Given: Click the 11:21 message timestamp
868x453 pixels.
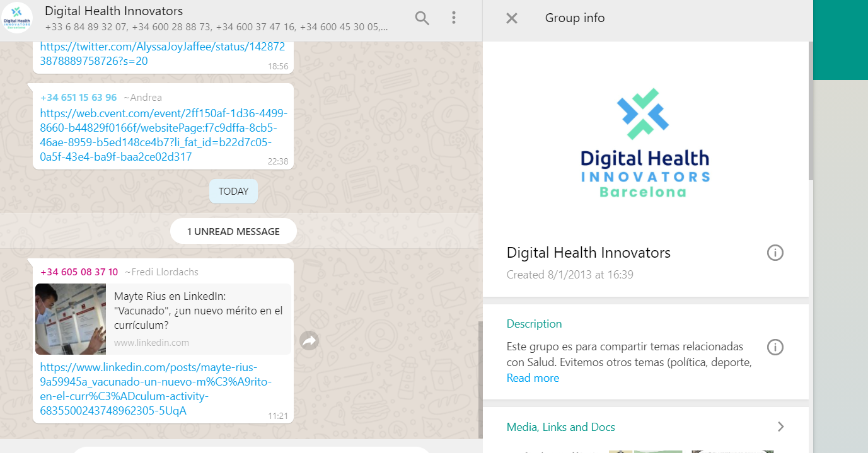Looking at the screenshot, I should [278, 416].
